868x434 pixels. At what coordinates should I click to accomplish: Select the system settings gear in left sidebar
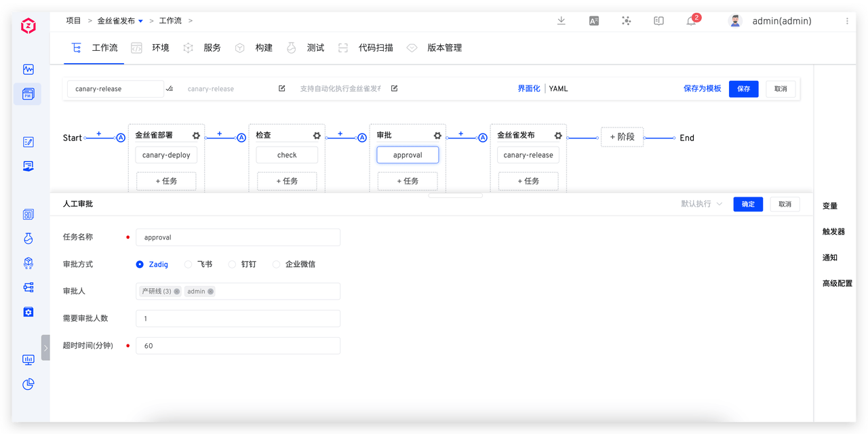(x=28, y=311)
